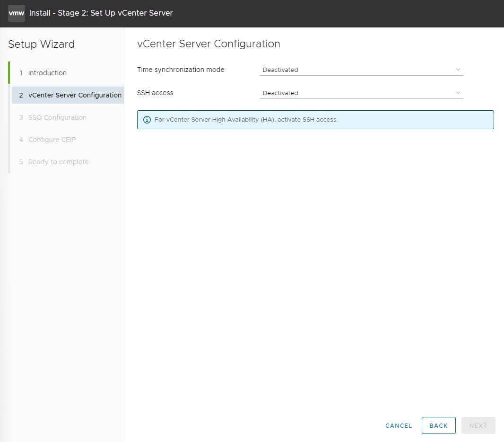The width and height of the screenshot is (504, 442).
Task: Click the CANCEL button
Action: coord(399,425)
